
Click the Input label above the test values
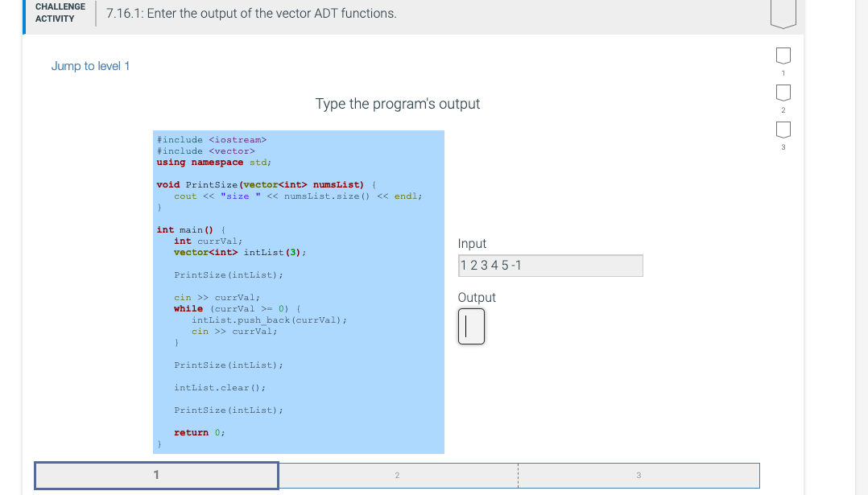point(472,243)
